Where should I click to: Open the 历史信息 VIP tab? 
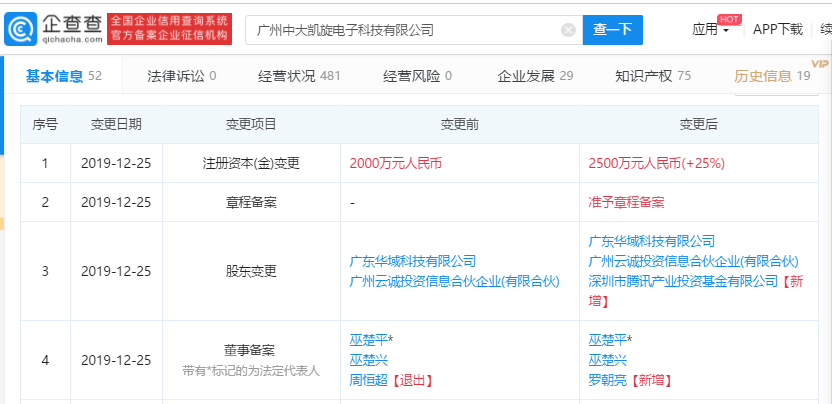[x=772, y=76]
